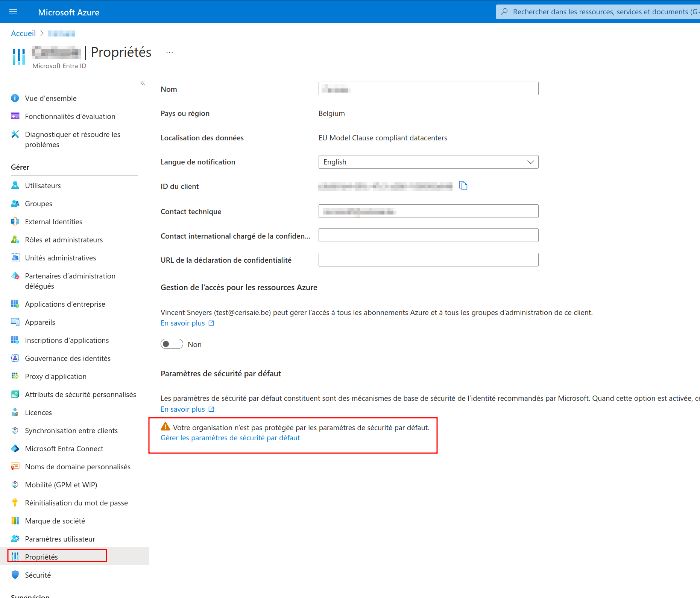The height and width of the screenshot is (598, 700).
Task: Select Applications d'entreprise menu item
Action: 65,304
